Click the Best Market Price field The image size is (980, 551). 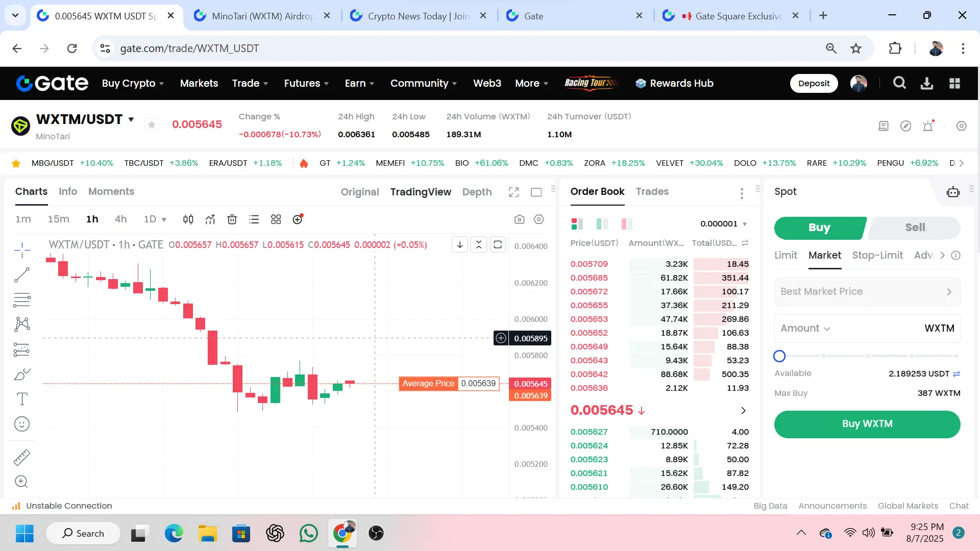[x=867, y=292]
